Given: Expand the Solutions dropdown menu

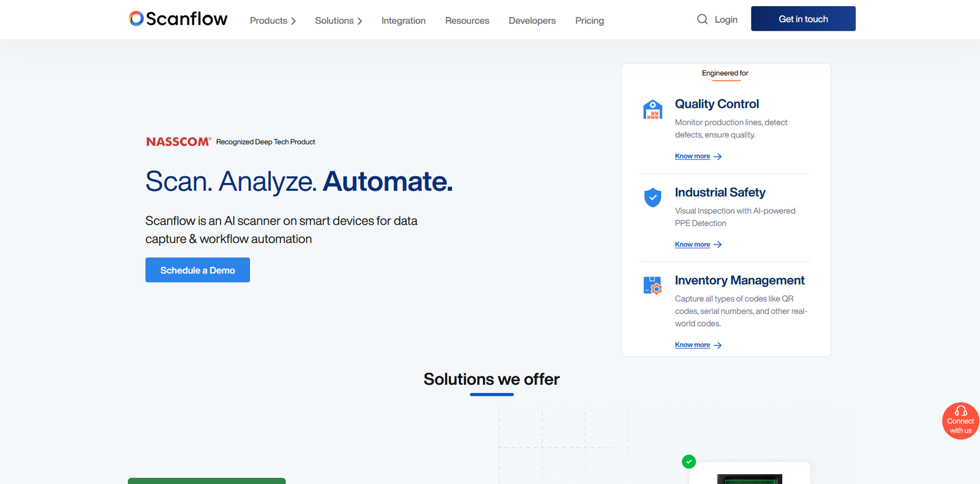Looking at the screenshot, I should point(338,21).
